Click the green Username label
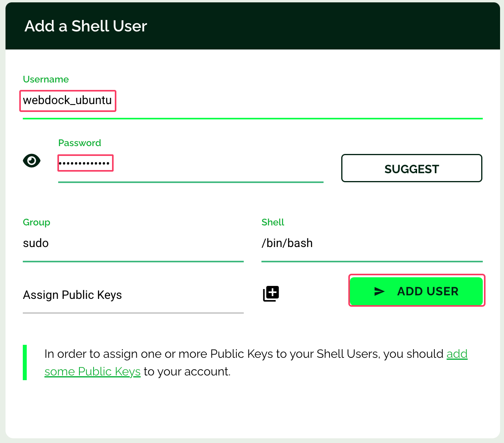 pyautogui.click(x=46, y=79)
